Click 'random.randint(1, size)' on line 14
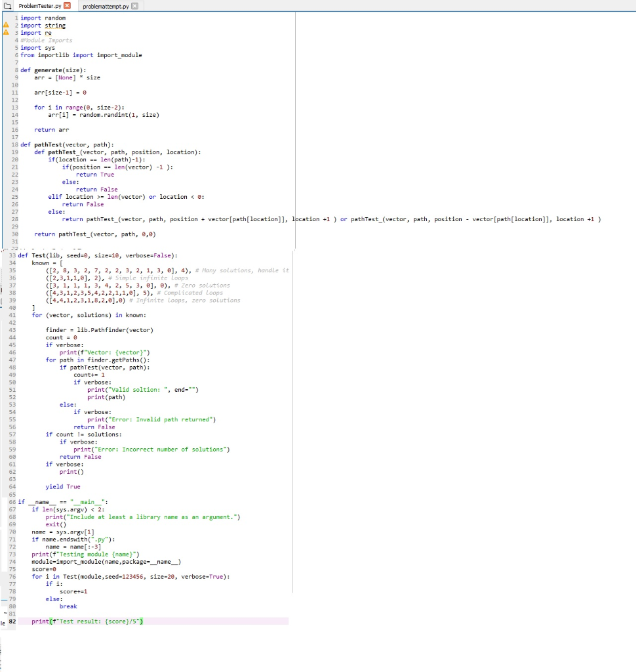This screenshot has height=672, width=642. tap(119, 115)
